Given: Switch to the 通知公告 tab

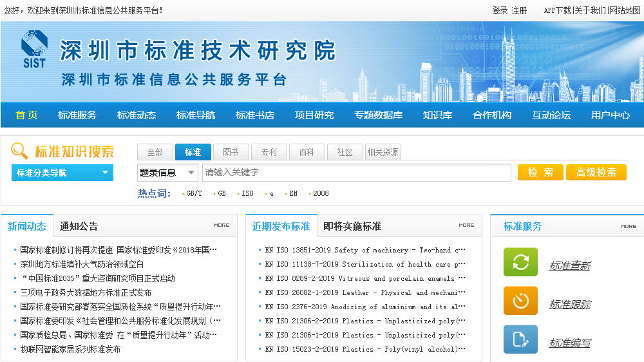Looking at the screenshot, I should click(x=79, y=226).
